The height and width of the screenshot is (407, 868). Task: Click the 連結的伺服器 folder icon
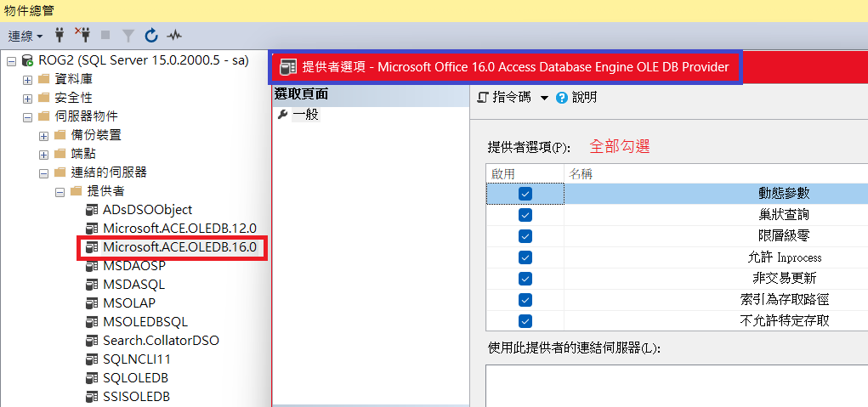point(60,172)
